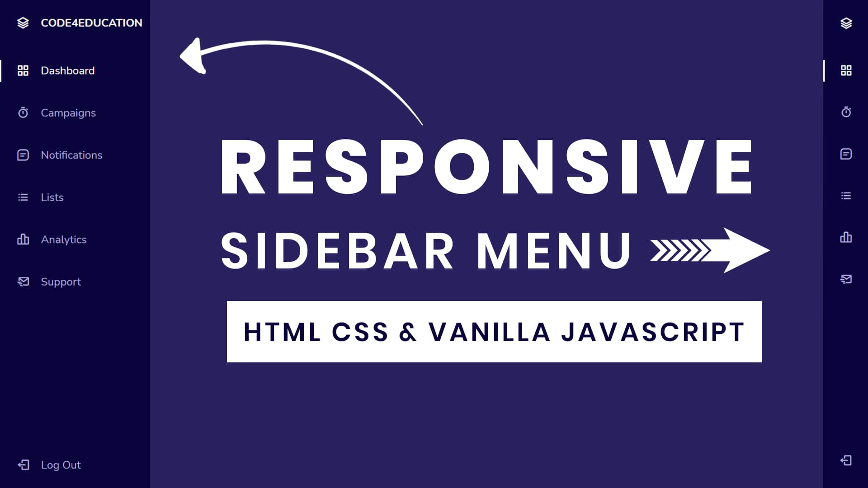
Task: Toggle Dashboard active menu item
Action: tap(67, 70)
